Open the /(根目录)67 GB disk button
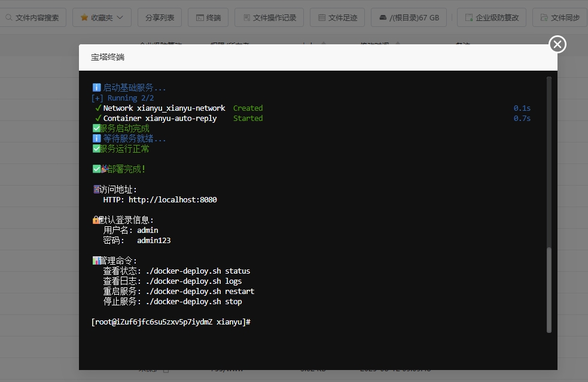The width and height of the screenshot is (588, 382). point(409,17)
